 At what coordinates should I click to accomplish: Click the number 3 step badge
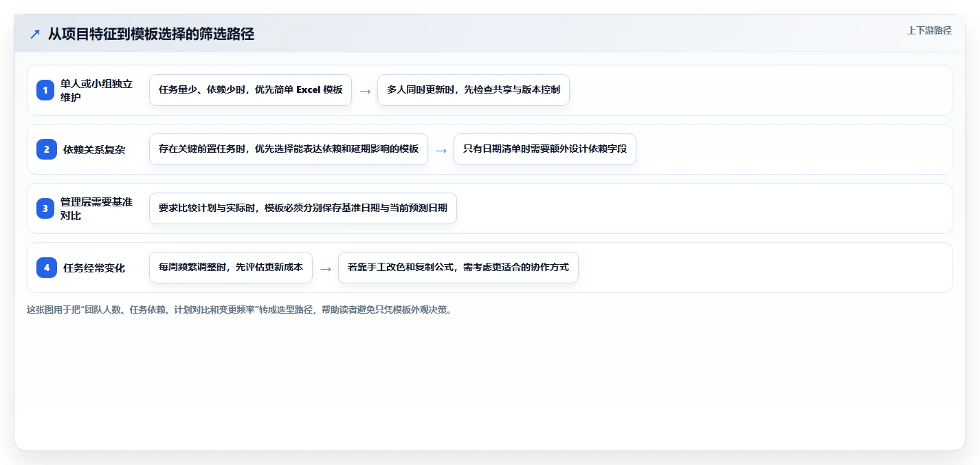(45, 208)
